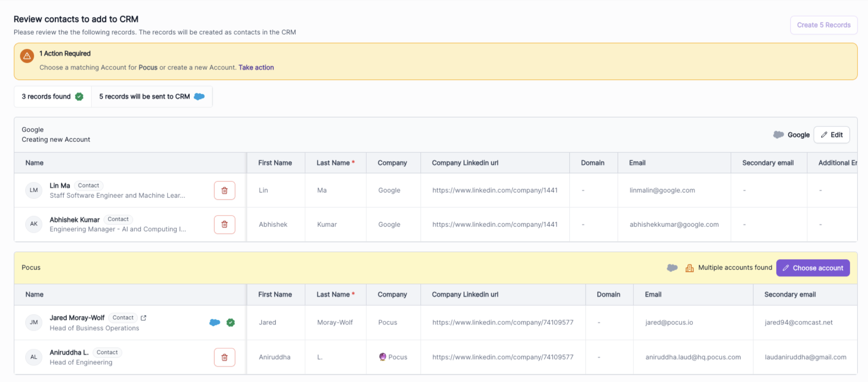Click abhishekkumar@google.com email cell
Screen dimensions: 868x382
point(674,224)
